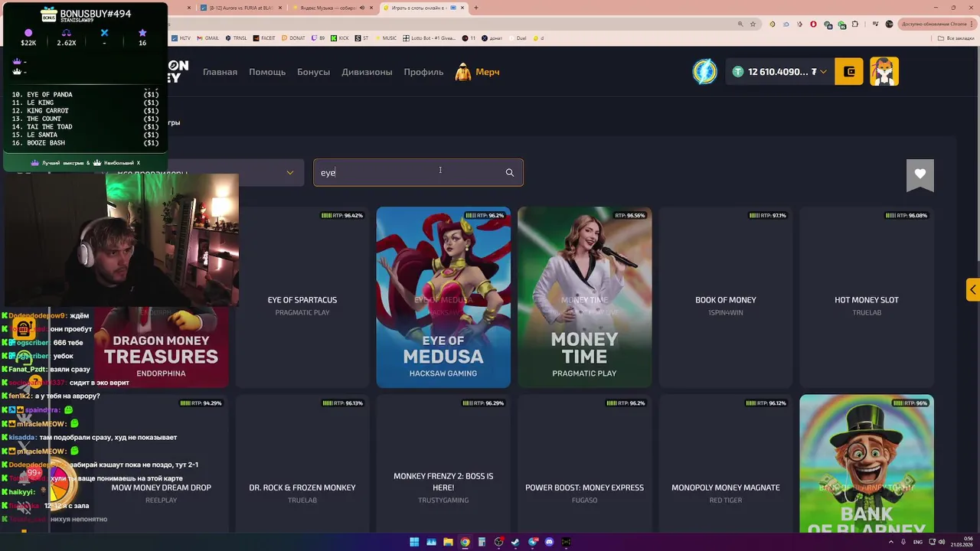Screen dimensions: 980x551
Task: Select King Carrot in bonus buy list
Action: [x=85, y=111]
